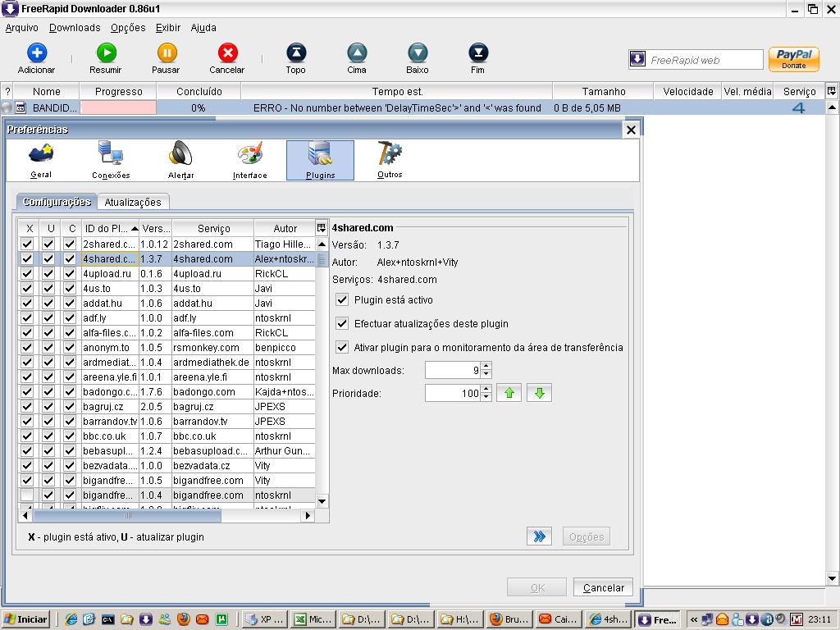This screenshot has width=840, height=630.
Task: Click the PayPal Donate button
Action: [x=793, y=59]
